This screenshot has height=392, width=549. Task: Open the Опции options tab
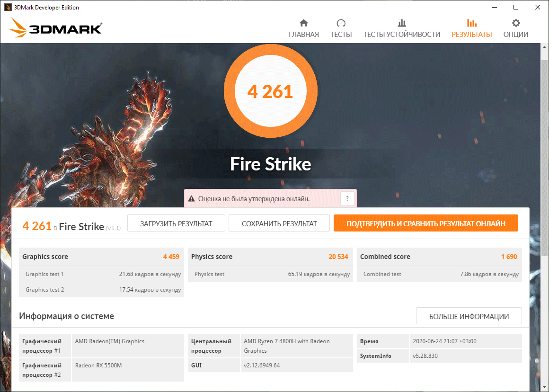coord(516,28)
